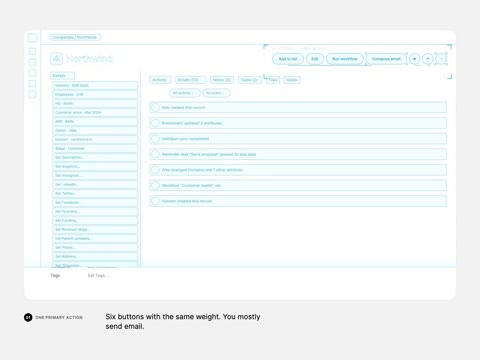The width and height of the screenshot is (480, 360).
Task: Open 'Enrichment updated 3 attributes' activity entry
Action: (x=298, y=123)
